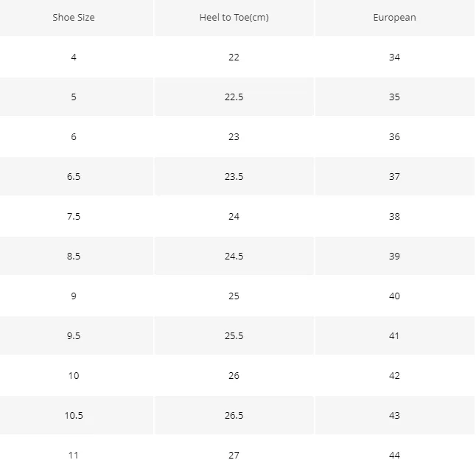The width and height of the screenshot is (476, 474).
Task: Click the European column header
Action: [395, 17]
